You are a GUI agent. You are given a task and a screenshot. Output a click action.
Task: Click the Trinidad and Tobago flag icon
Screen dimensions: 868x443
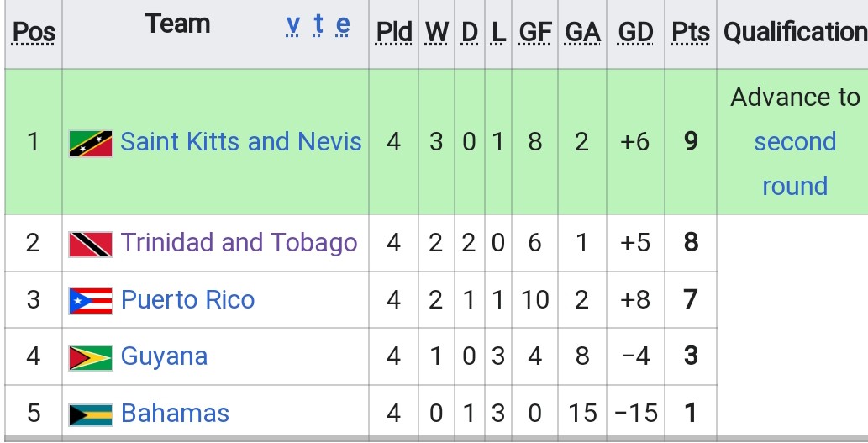pyautogui.click(x=91, y=244)
